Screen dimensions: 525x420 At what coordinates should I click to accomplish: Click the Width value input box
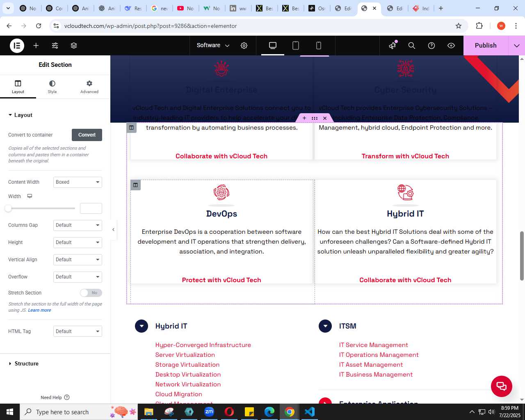(x=91, y=208)
